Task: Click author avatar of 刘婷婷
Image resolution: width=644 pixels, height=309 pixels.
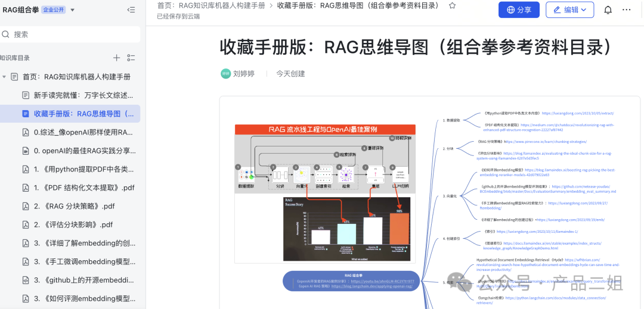Action: (225, 74)
